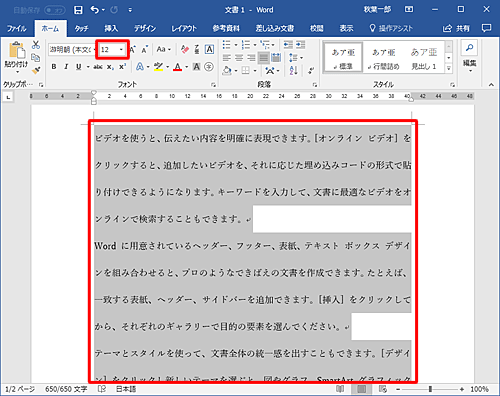
Task: Open the search magnifier icon
Action: pyautogui.click(x=470, y=48)
